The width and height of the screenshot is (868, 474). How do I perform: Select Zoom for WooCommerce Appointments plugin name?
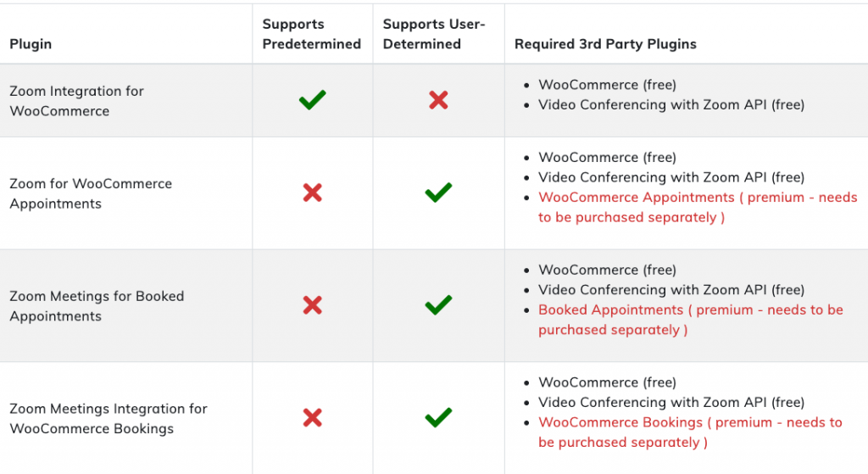91,193
